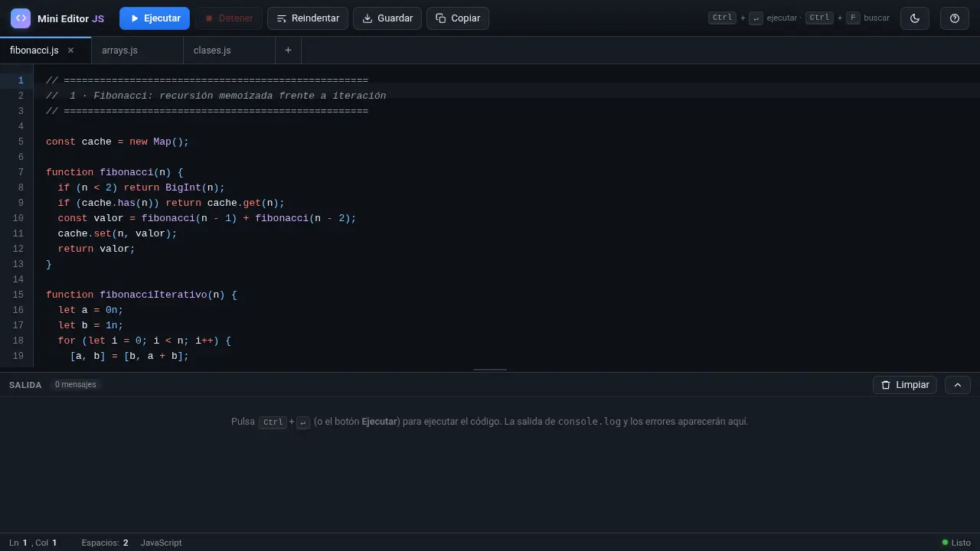Screen dimensions: 980x551
Task: Toggle dark mode moon icon
Action: [x=915, y=18]
